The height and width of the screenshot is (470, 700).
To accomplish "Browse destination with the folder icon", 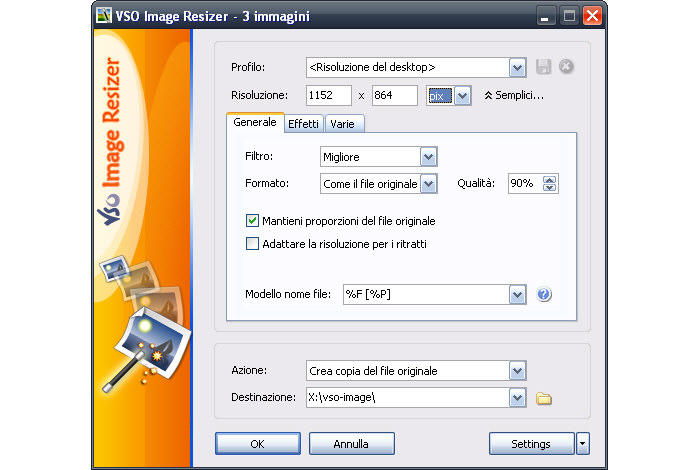I will point(543,398).
